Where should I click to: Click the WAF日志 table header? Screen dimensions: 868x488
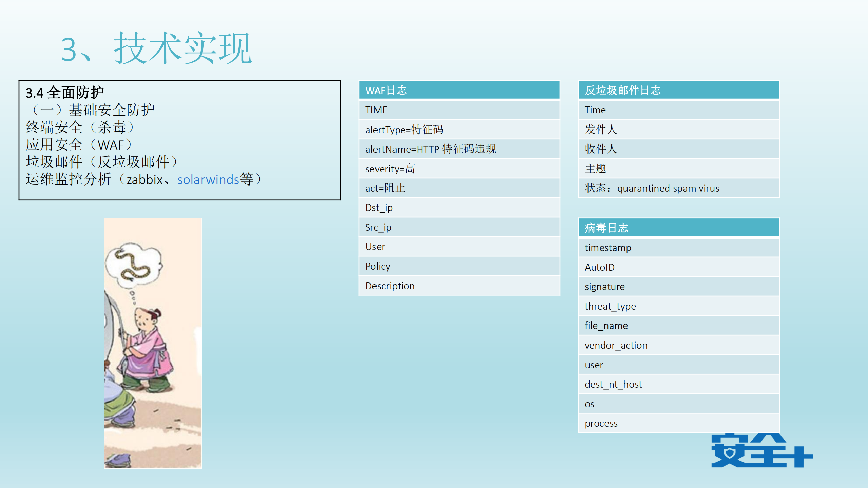click(458, 91)
